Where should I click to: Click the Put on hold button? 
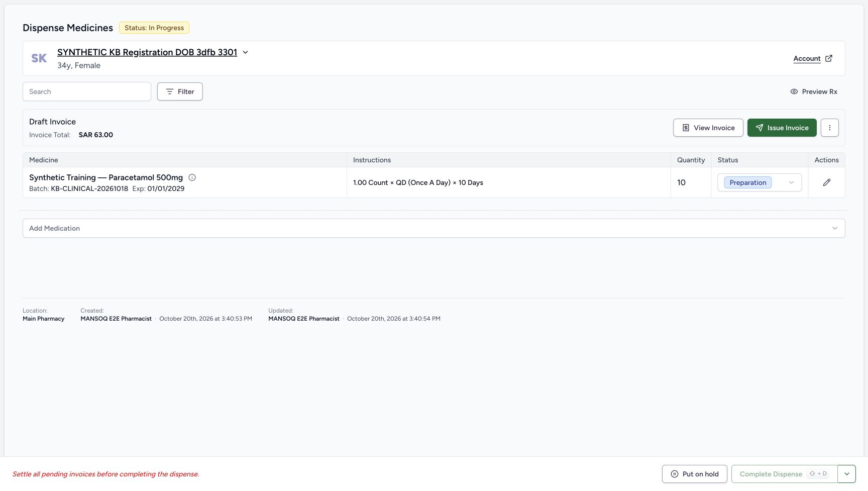tap(695, 474)
